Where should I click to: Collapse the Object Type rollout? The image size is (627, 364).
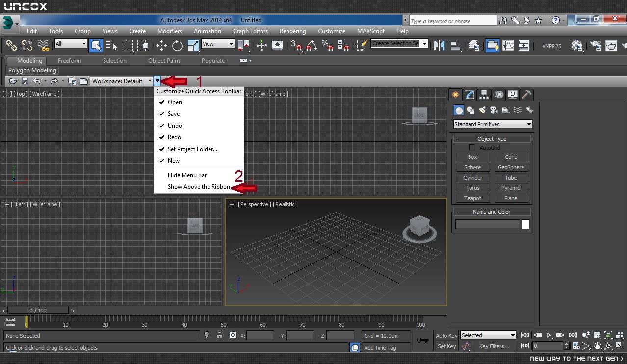(x=492, y=139)
